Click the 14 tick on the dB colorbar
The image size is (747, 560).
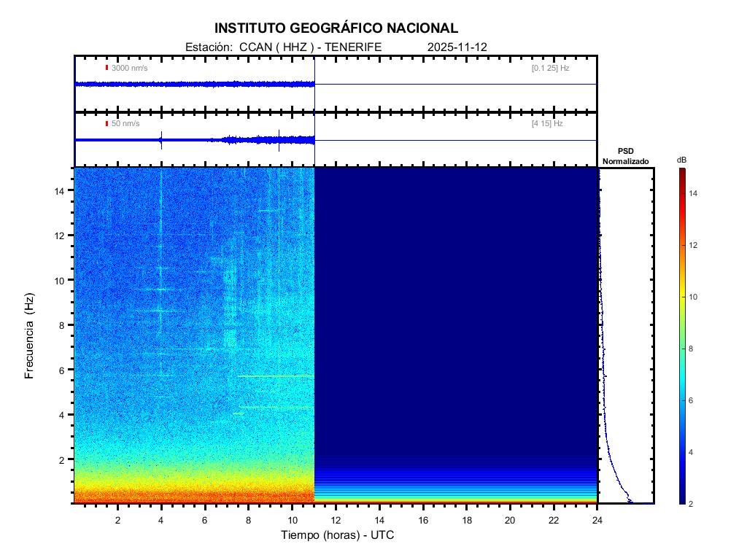(x=694, y=193)
